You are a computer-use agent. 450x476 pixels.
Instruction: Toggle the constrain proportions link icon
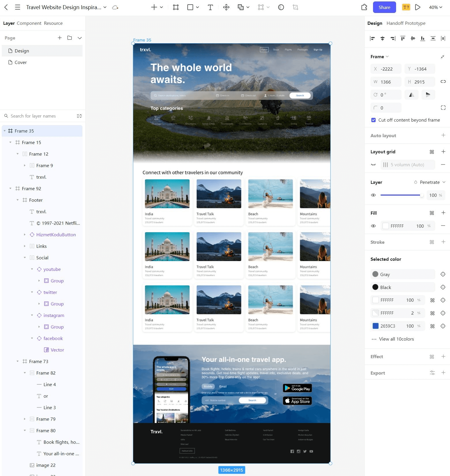click(x=443, y=82)
